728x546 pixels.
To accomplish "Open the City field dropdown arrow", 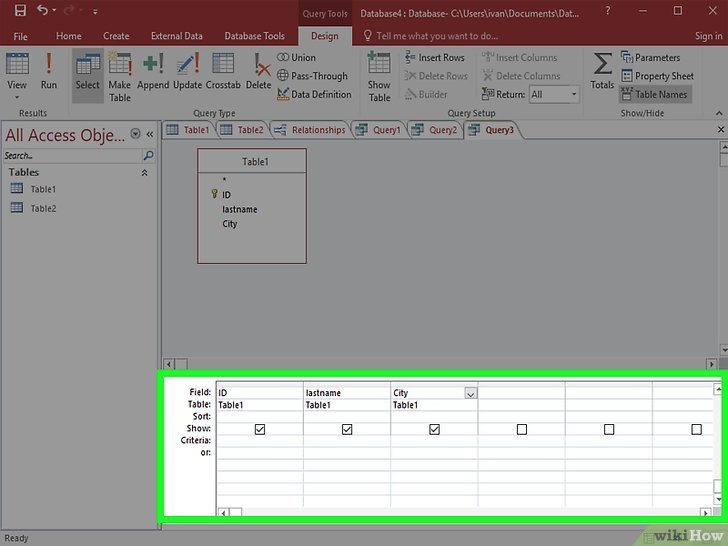I will tap(470, 393).
